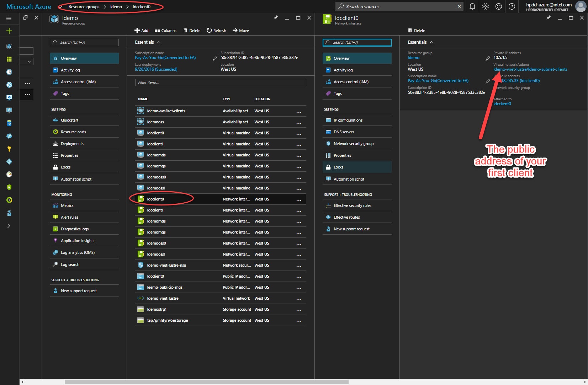Open the help question mark icon
The height and width of the screenshot is (385, 588).
tap(512, 6)
